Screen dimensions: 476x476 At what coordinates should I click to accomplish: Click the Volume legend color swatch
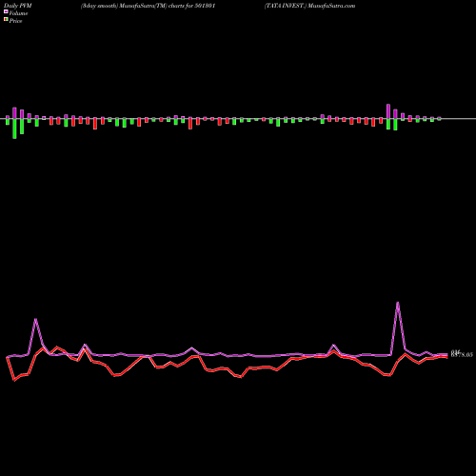point(6,11)
